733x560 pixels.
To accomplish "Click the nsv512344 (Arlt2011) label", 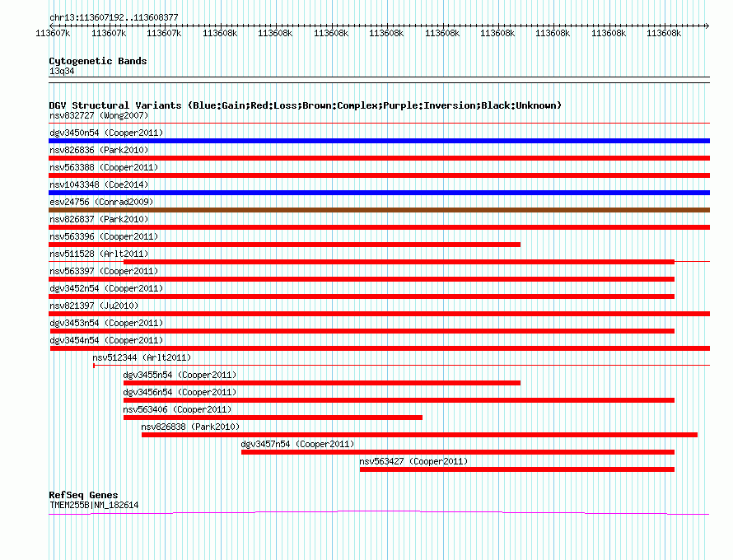I will pyautogui.click(x=142, y=357).
